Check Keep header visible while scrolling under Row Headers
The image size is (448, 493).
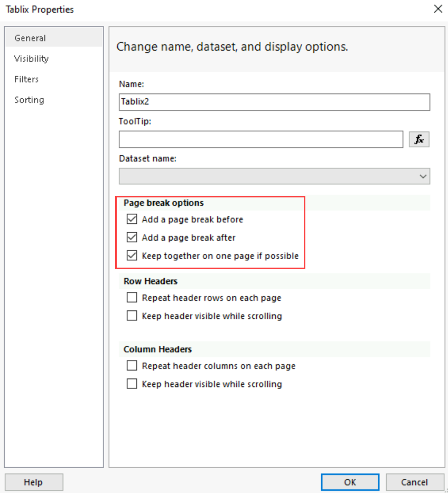(132, 315)
